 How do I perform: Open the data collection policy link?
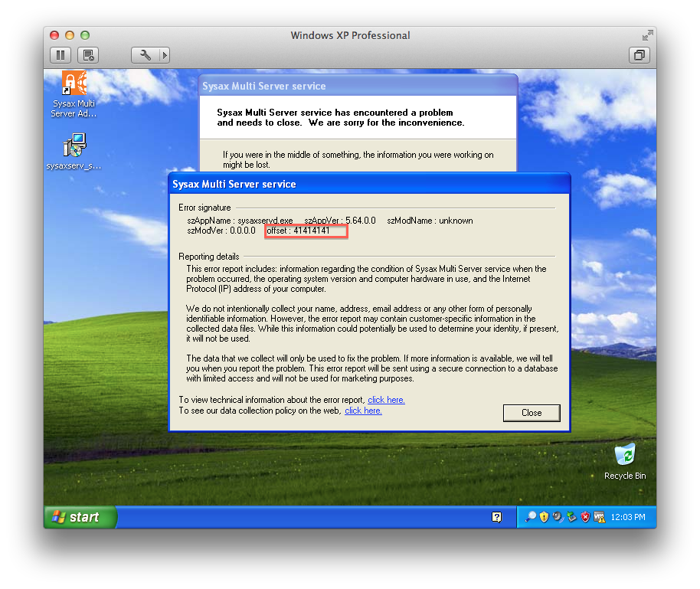363,411
